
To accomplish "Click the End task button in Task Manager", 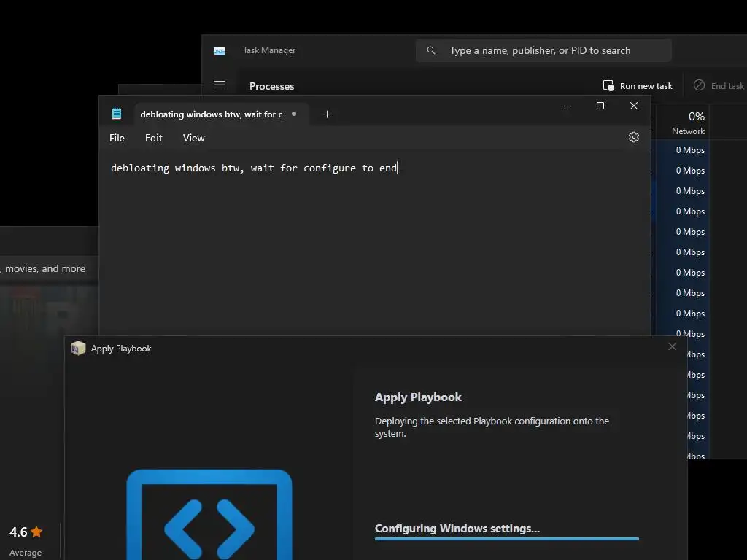I will pos(719,86).
